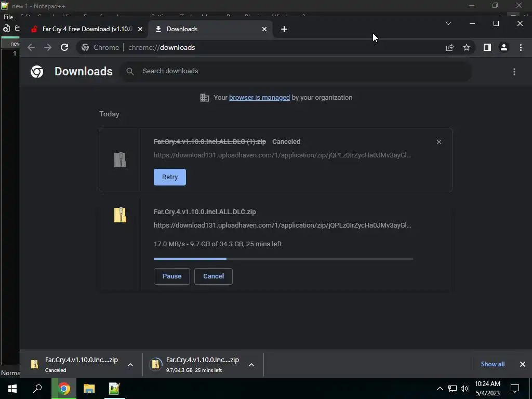This screenshot has width=532, height=399.
Task: Click the search magnifier in Search downloads
Action: tap(130, 71)
